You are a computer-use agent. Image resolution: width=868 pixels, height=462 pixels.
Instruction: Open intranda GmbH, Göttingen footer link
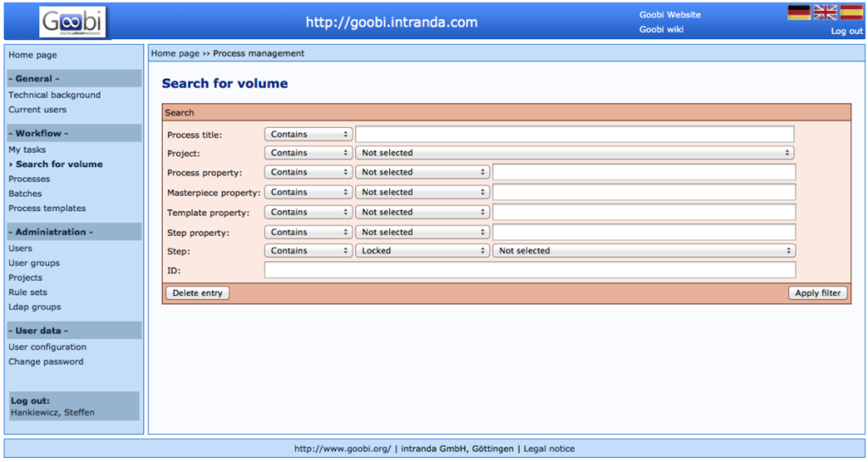457,448
